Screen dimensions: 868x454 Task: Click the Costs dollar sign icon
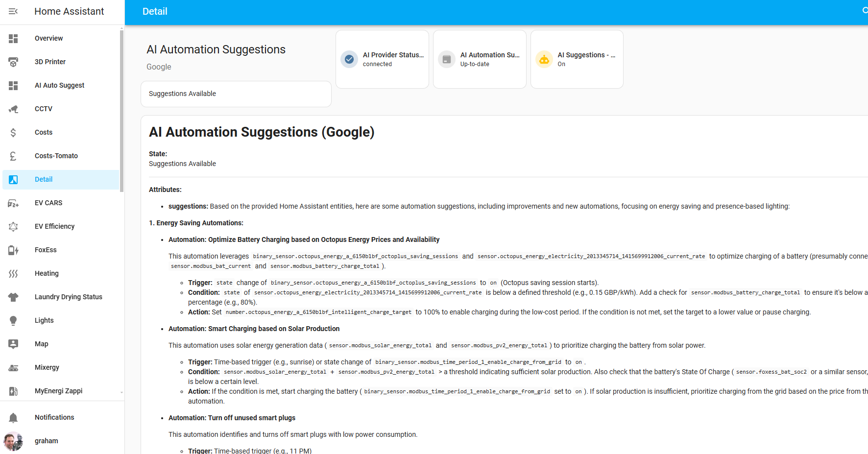point(13,133)
